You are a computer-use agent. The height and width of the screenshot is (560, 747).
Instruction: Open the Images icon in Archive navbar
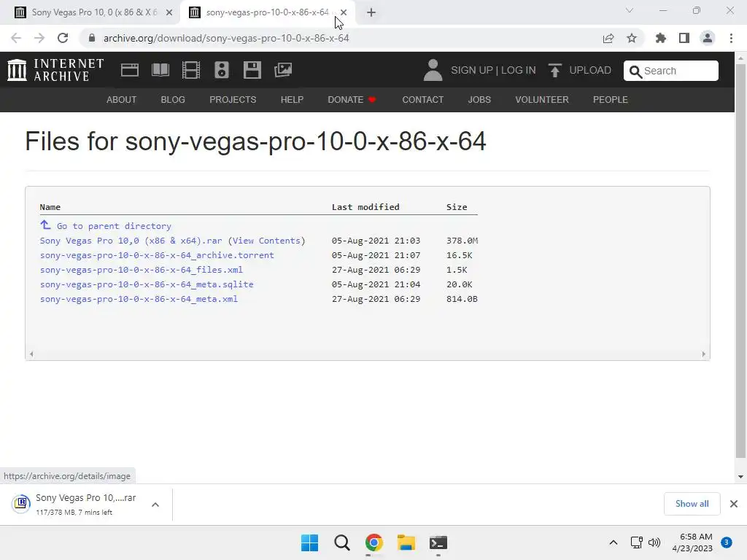tap(283, 70)
